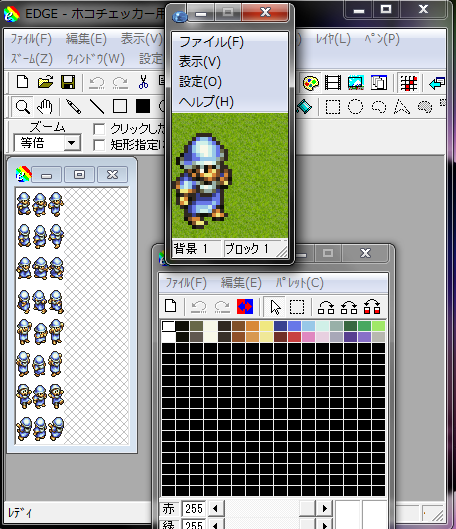The image size is (456, 529).
Task: Select the Pencil drawing tool
Action: [x=73, y=107]
